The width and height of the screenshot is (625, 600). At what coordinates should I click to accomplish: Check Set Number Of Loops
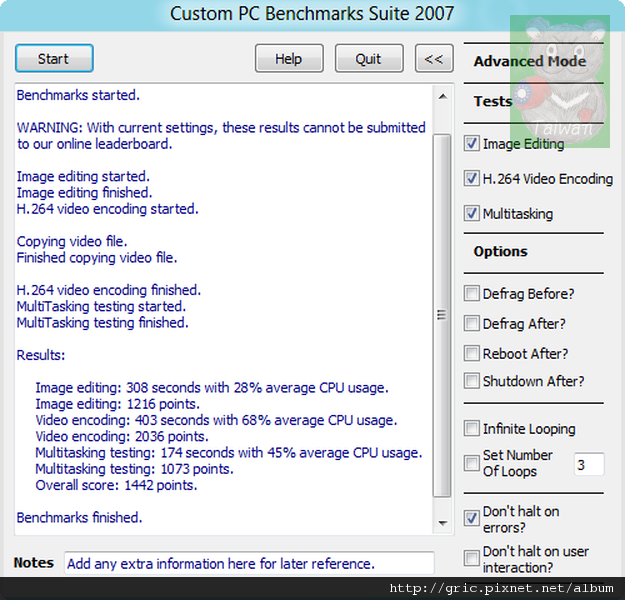[x=472, y=463]
